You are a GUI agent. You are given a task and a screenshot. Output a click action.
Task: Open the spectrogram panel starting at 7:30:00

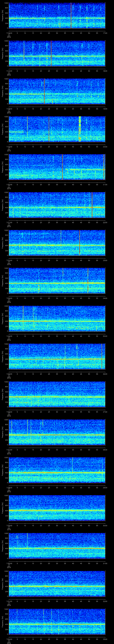pyautogui.click(x=57, y=546)
